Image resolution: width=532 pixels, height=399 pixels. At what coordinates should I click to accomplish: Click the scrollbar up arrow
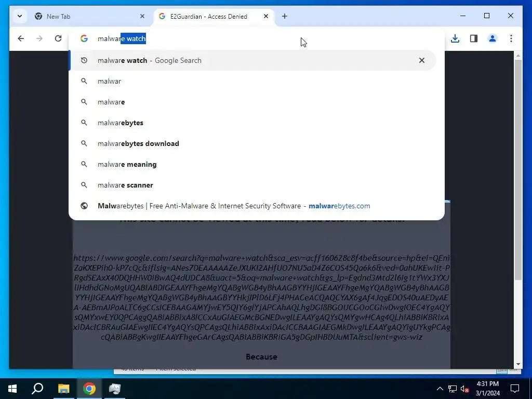click(518, 56)
